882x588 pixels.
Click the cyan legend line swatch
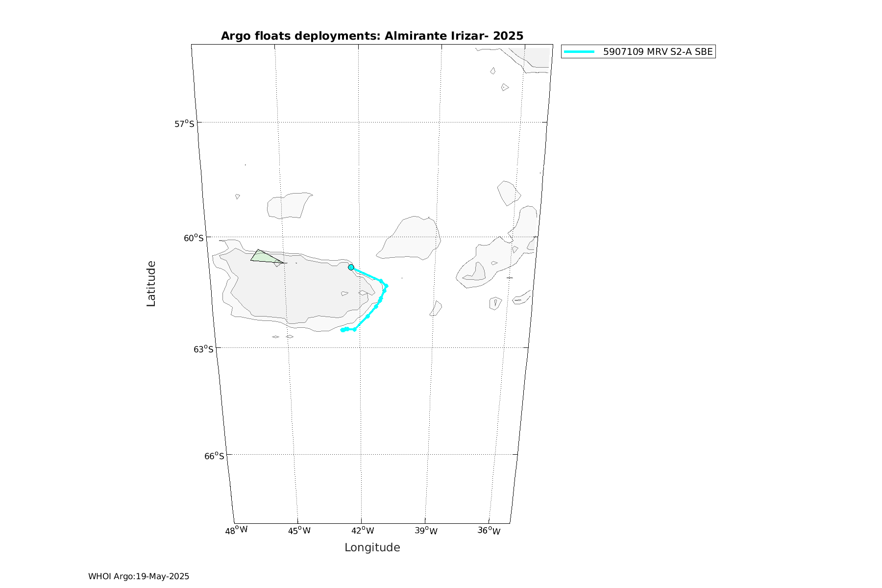point(579,51)
